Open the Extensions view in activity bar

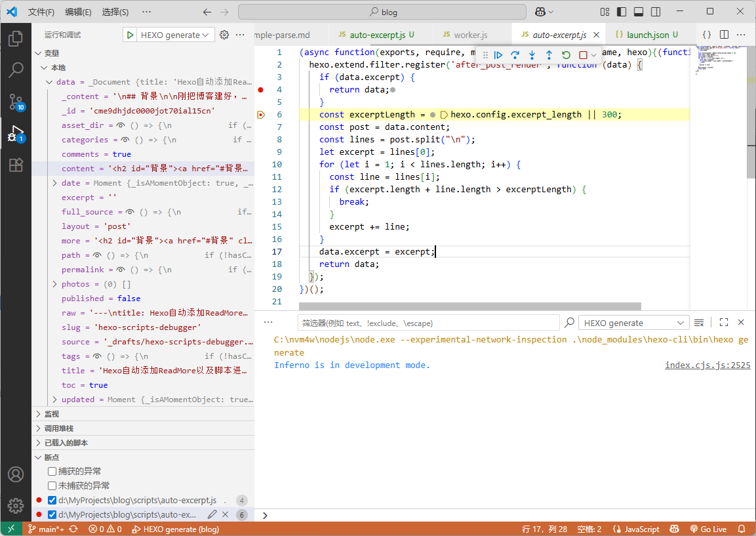pyautogui.click(x=16, y=165)
